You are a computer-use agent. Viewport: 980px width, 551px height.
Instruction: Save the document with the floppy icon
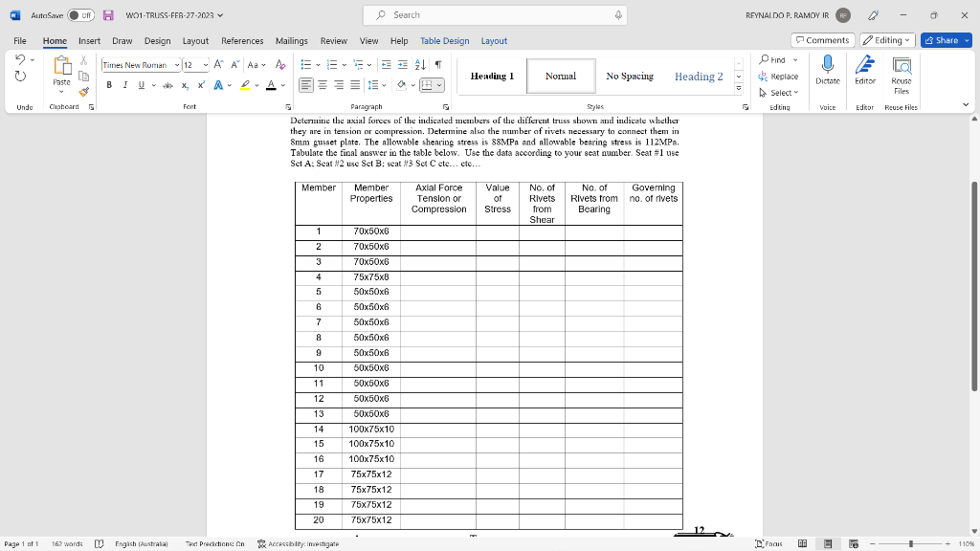pos(108,15)
